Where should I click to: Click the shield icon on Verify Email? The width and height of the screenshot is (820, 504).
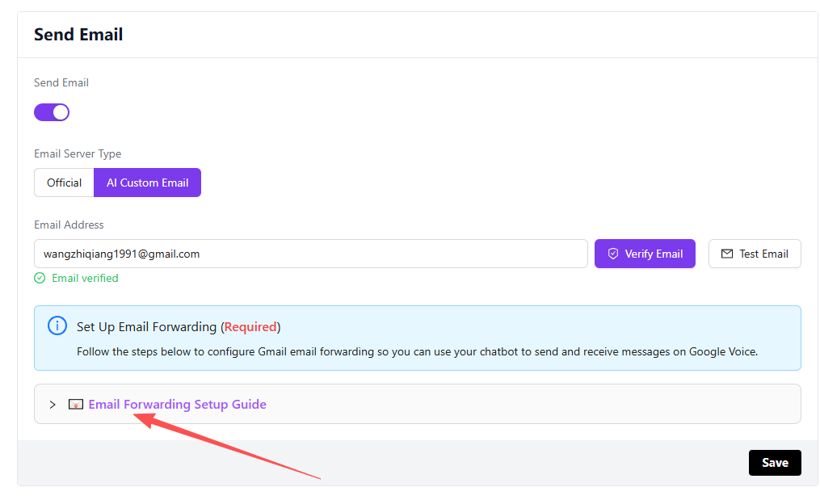point(612,254)
